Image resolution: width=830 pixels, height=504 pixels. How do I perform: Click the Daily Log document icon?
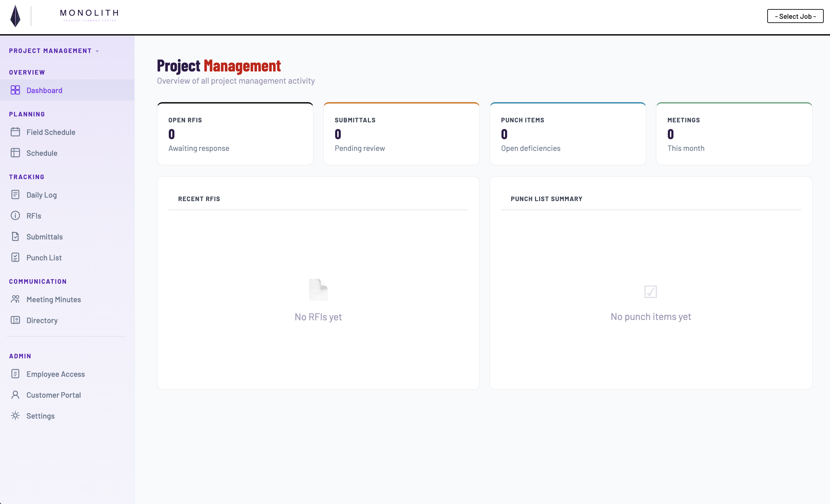15,194
